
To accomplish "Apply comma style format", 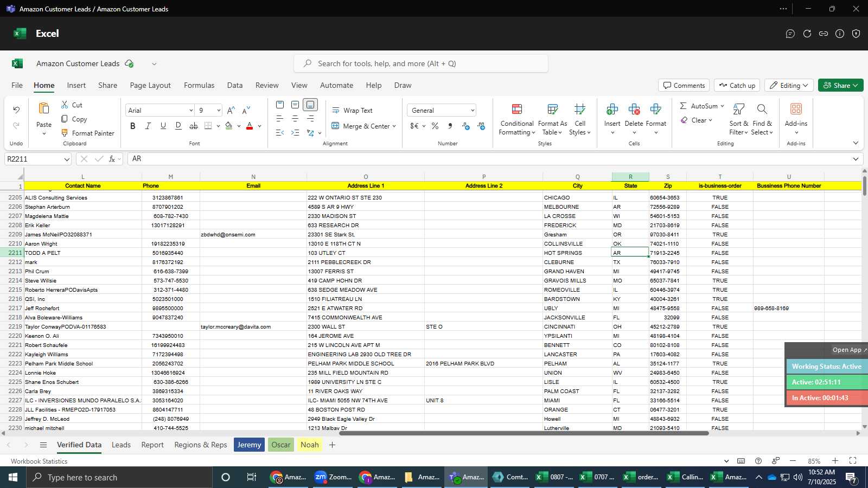I will click(450, 126).
